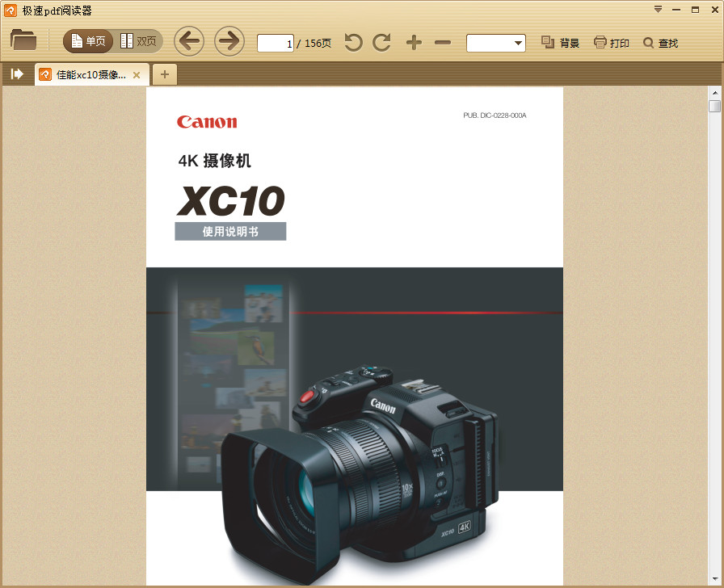Zoom in with the plus icon
Viewport: 724px width, 588px height.
pos(415,43)
